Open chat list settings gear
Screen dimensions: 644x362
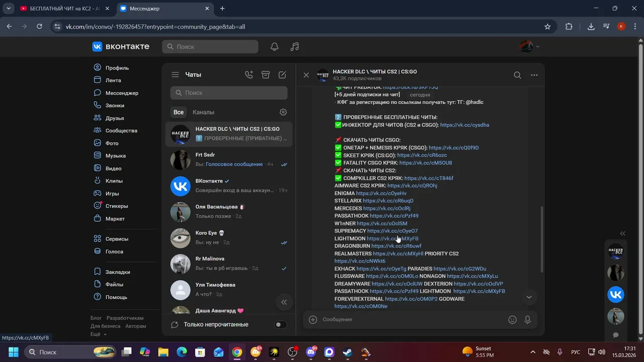pos(283,112)
